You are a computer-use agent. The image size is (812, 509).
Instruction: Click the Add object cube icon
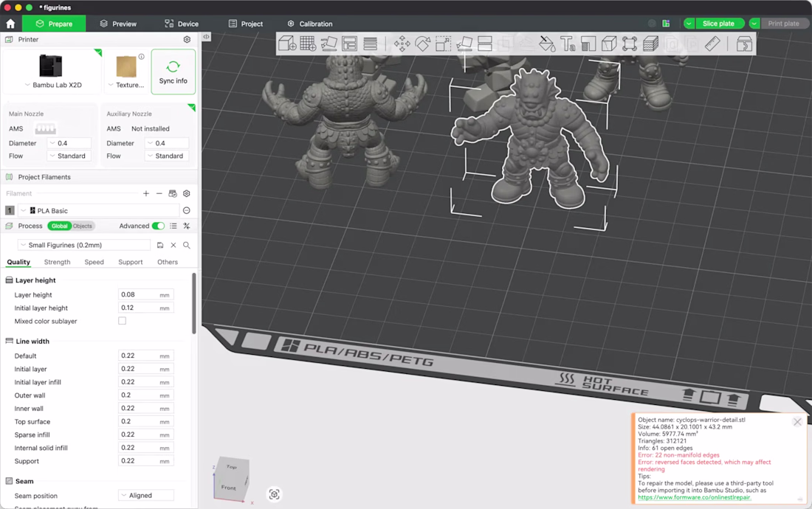tap(287, 44)
